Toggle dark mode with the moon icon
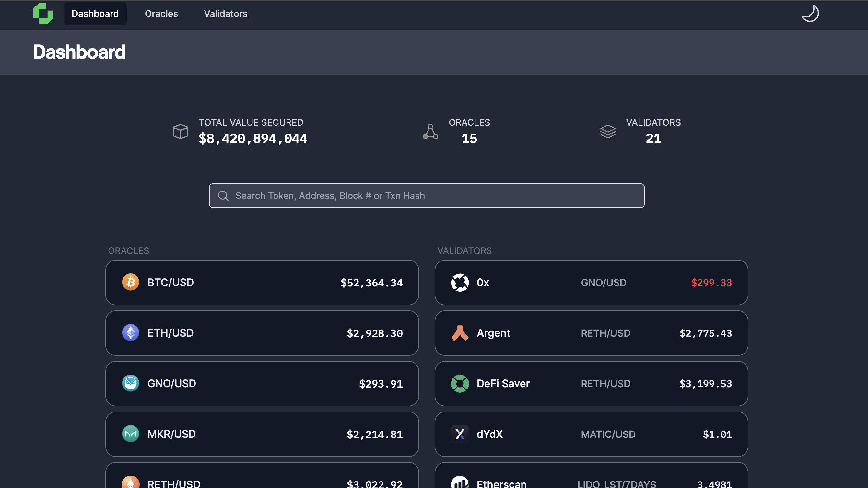Viewport: 868px width, 488px height. click(x=810, y=14)
